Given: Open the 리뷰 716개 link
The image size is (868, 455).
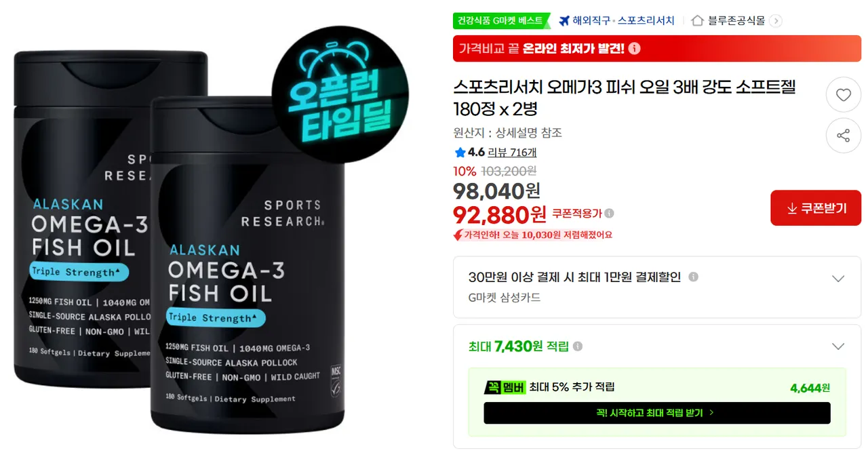Looking at the screenshot, I should click(x=512, y=153).
